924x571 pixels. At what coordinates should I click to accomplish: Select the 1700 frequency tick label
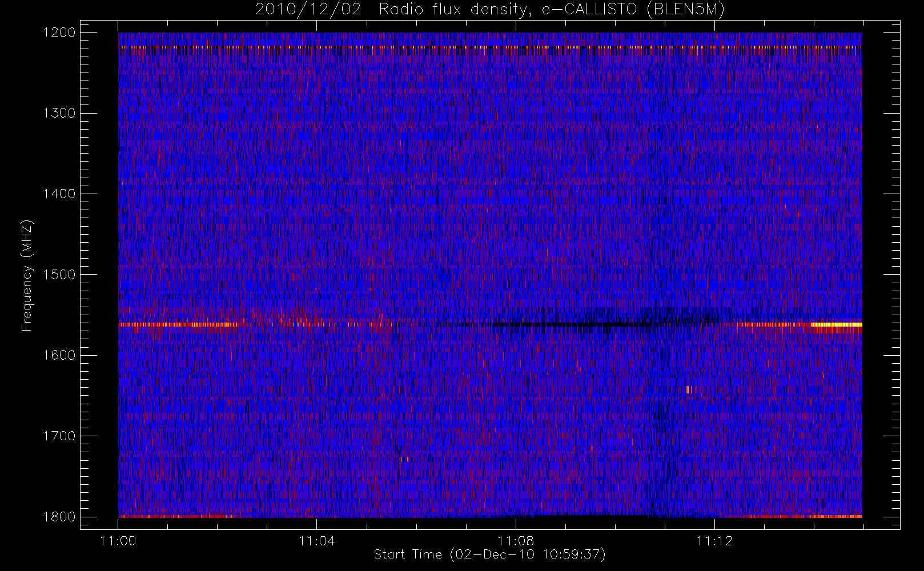click(59, 436)
